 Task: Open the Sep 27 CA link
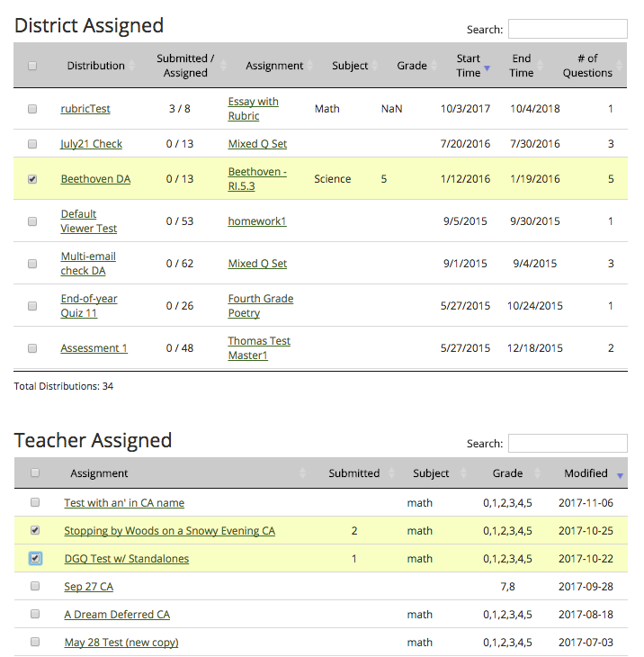tap(89, 587)
